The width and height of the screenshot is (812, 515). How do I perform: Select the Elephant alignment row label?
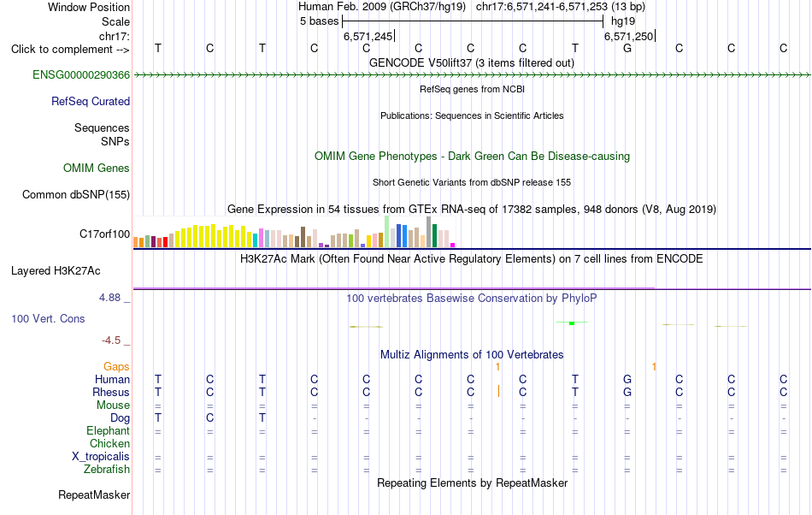[109, 431]
